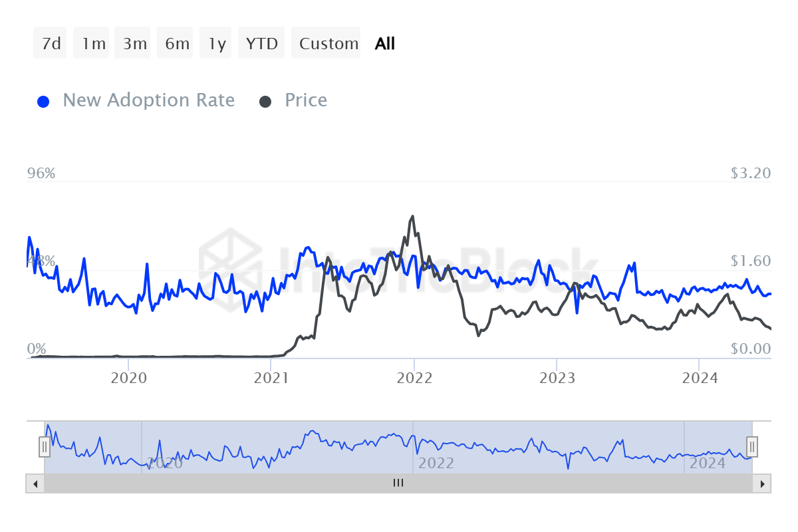This screenshot has height=532, width=798.
Task: Click the price peak near 2022
Action: [412, 217]
